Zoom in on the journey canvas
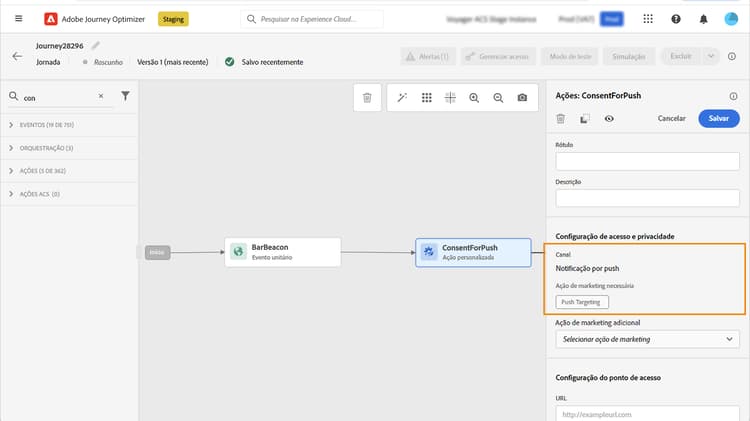750x421 pixels. [x=474, y=97]
